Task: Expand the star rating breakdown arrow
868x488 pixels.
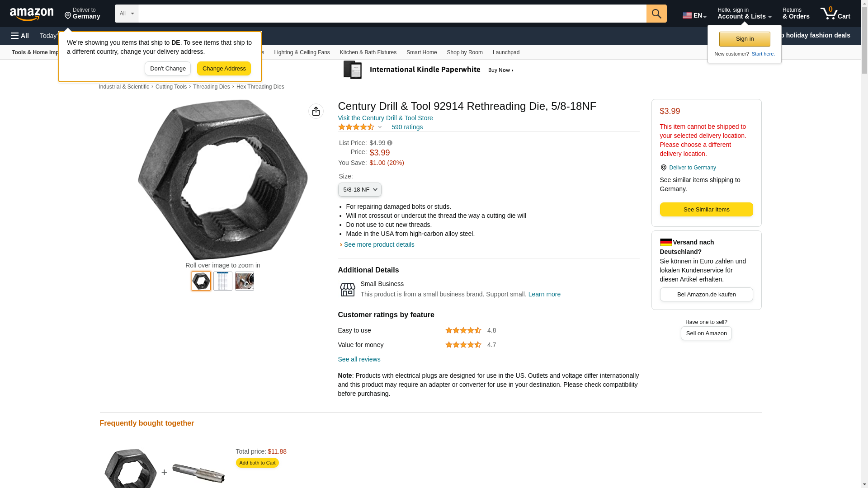Action: (x=380, y=127)
